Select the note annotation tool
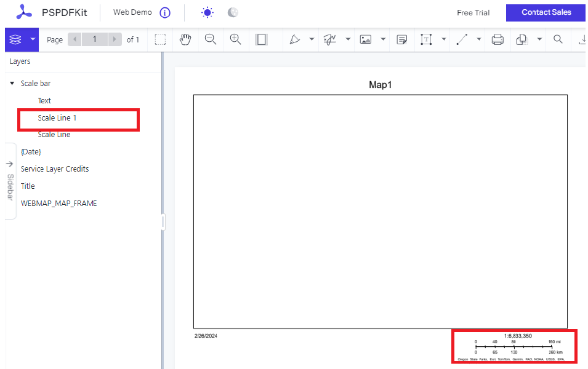This screenshot has width=588, height=369. point(401,39)
